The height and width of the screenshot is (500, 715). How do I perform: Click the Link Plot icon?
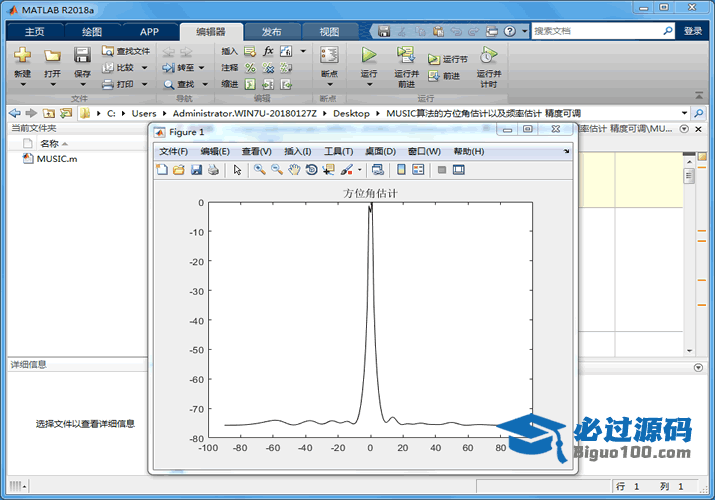click(378, 170)
